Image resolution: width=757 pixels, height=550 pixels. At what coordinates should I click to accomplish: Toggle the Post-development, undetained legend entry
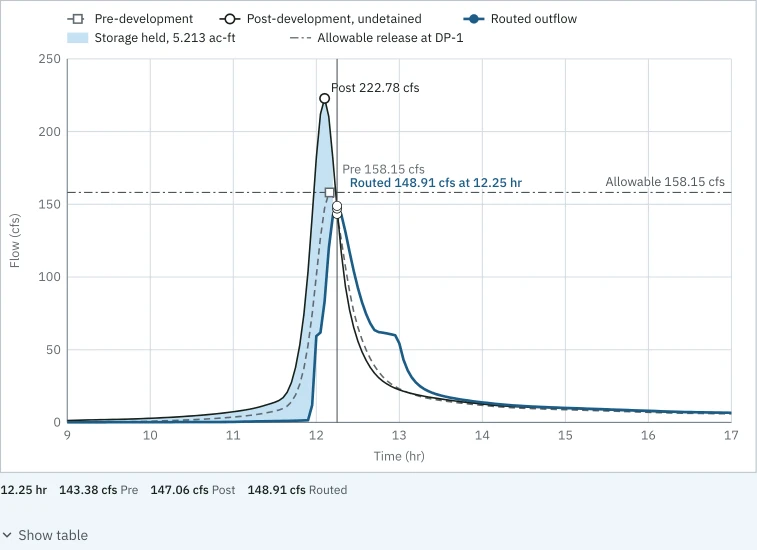(320, 19)
